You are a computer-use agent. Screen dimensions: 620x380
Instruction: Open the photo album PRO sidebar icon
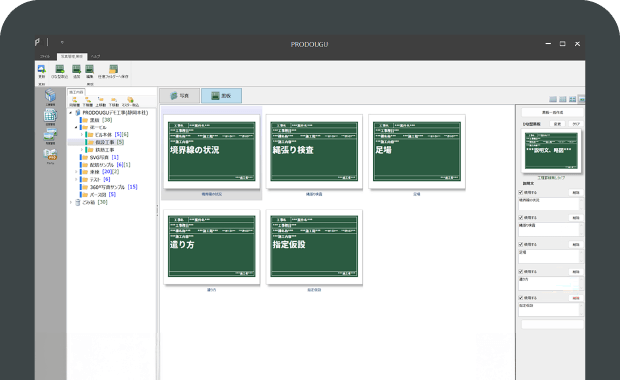[x=50, y=155]
